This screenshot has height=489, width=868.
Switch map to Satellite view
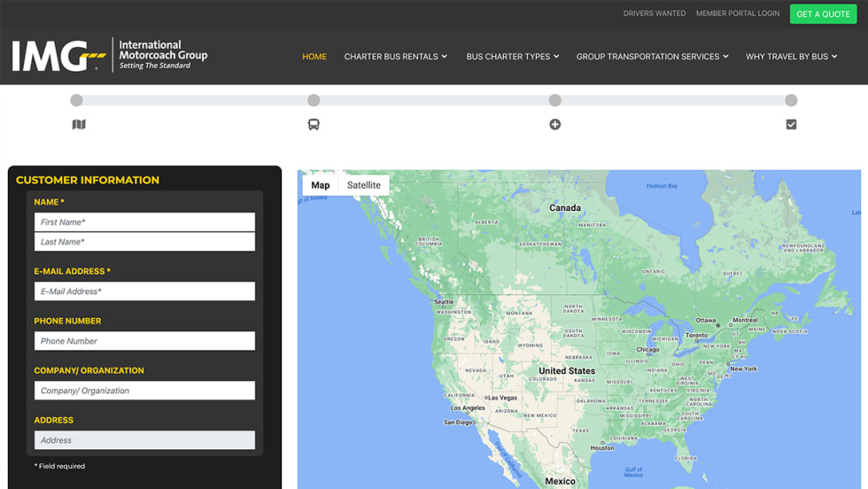click(363, 185)
